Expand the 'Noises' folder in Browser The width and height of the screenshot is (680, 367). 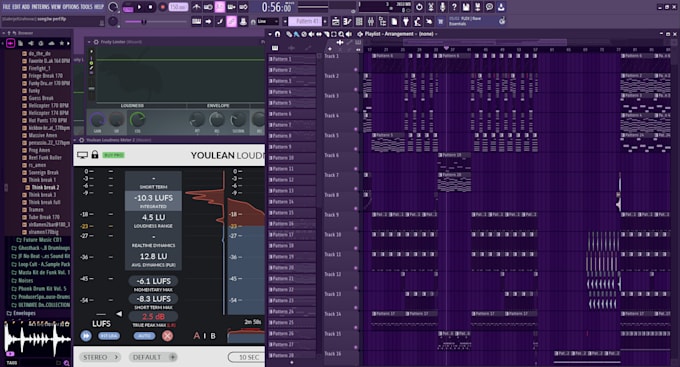point(23,281)
